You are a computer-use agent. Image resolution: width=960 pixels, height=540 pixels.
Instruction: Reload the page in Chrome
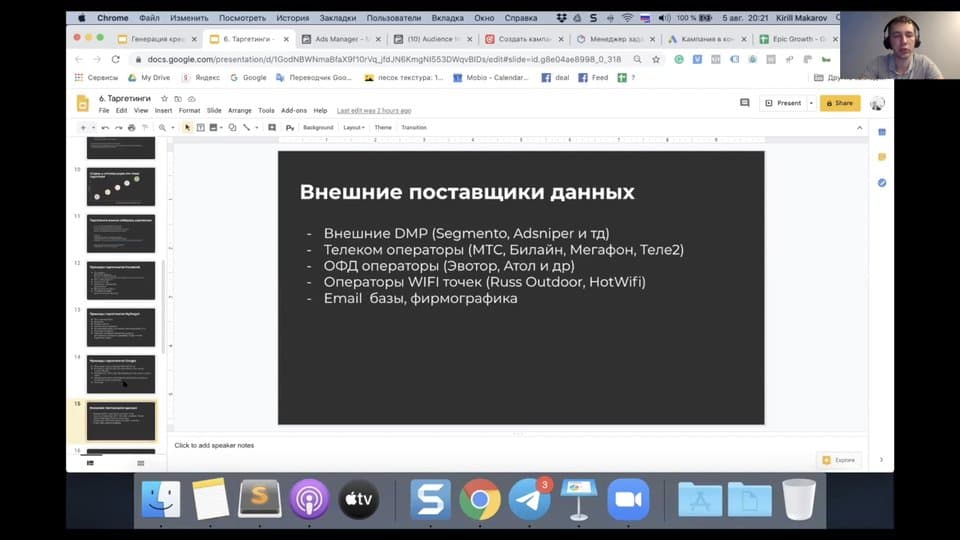click(116, 59)
